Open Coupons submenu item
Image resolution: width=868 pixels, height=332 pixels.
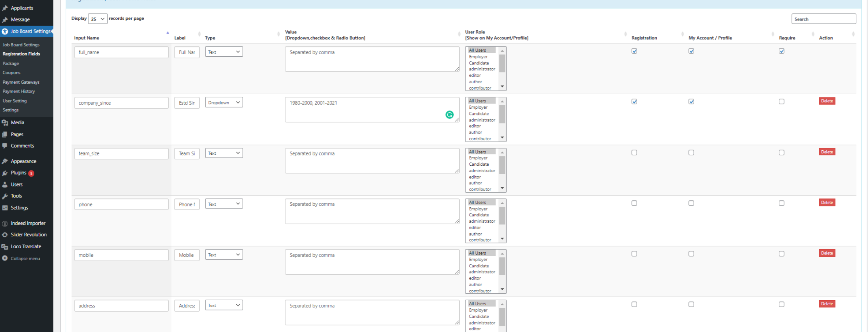click(x=11, y=73)
